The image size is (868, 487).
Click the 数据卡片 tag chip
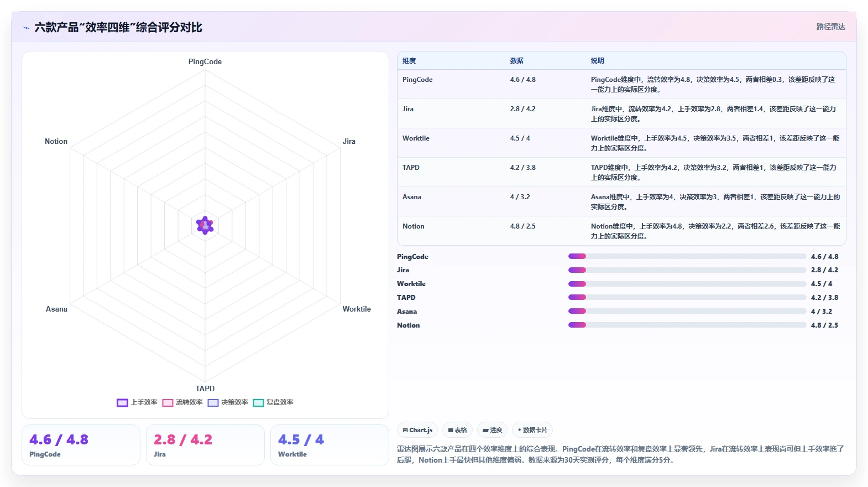[x=532, y=430]
